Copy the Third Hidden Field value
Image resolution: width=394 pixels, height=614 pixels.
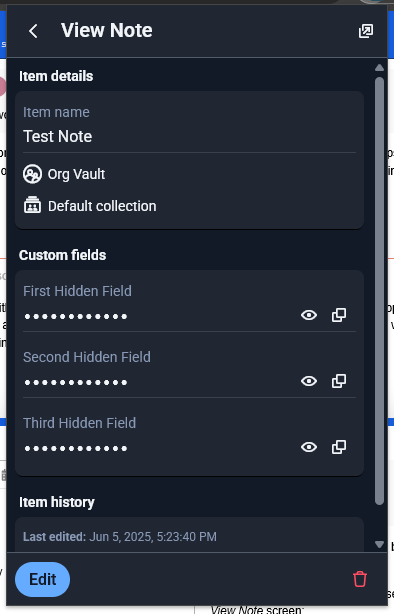(x=339, y=447)
